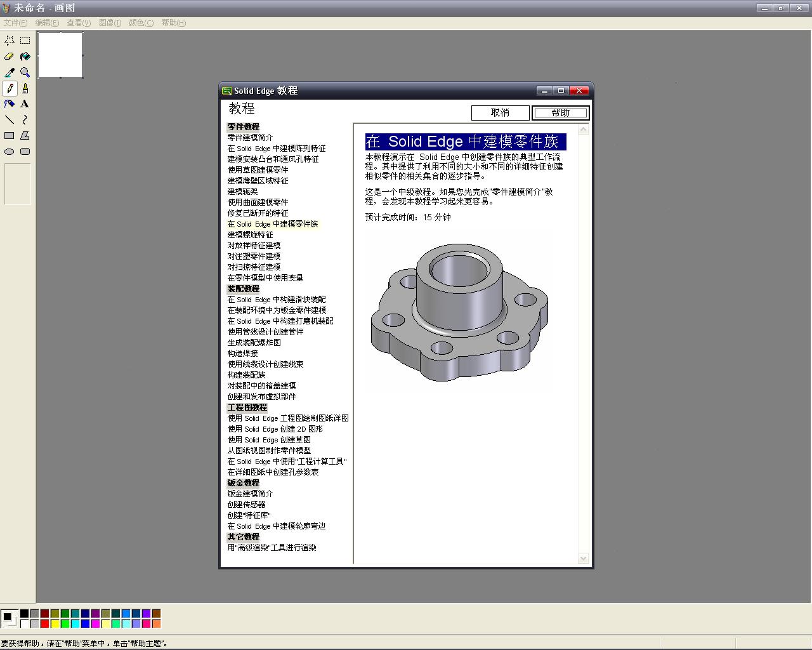The width and height of the screenshot is (812, 650).
Task: Click the flange part preview image
Action: [x=459, y=312]
